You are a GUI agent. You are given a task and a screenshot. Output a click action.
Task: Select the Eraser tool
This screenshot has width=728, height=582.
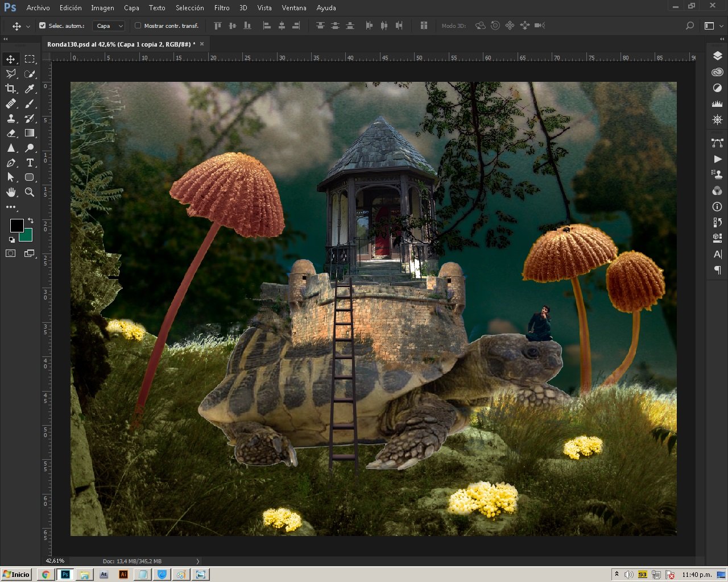tap(11, 133)
